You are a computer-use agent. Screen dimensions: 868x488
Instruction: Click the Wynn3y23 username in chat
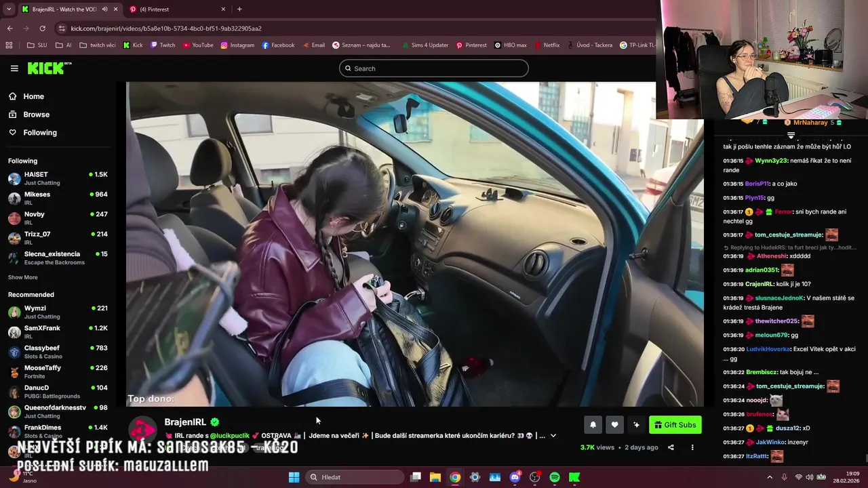[x=771, y=161]
